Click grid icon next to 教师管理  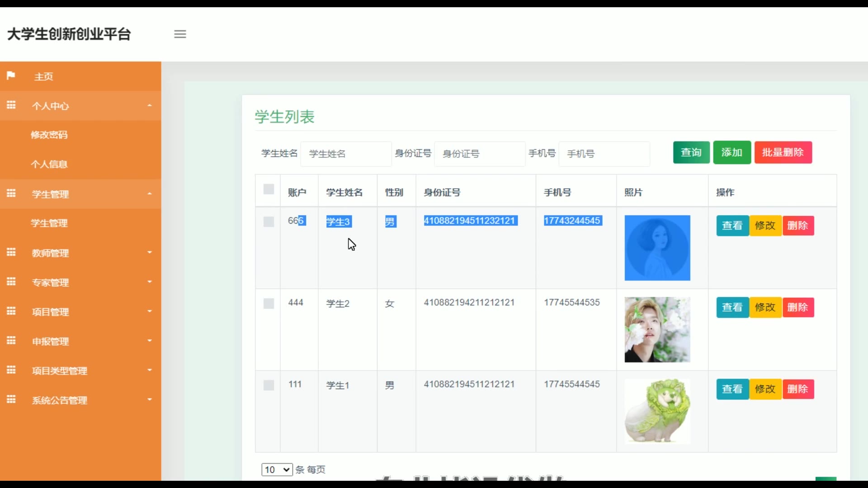[11, 252]
